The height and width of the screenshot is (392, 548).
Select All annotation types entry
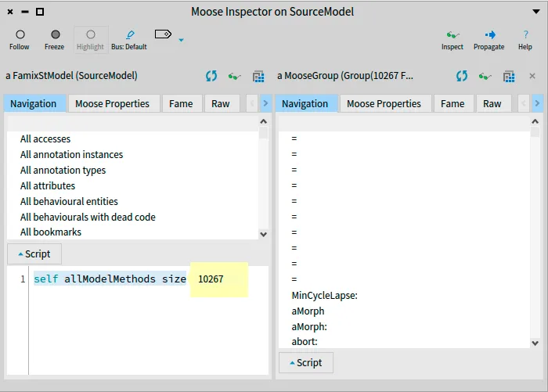click(133, 170)
